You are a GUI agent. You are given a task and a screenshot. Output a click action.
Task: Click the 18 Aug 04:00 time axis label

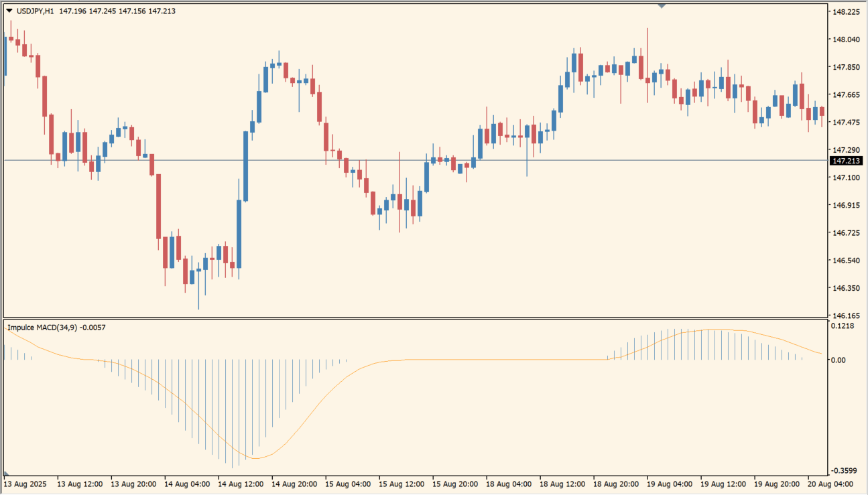(x=508, y=484)
